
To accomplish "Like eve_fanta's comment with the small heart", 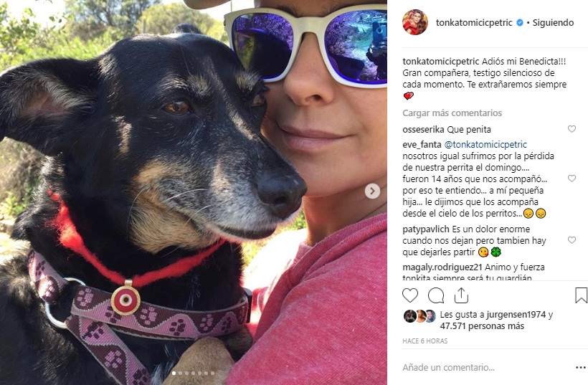I will point(572,179).
